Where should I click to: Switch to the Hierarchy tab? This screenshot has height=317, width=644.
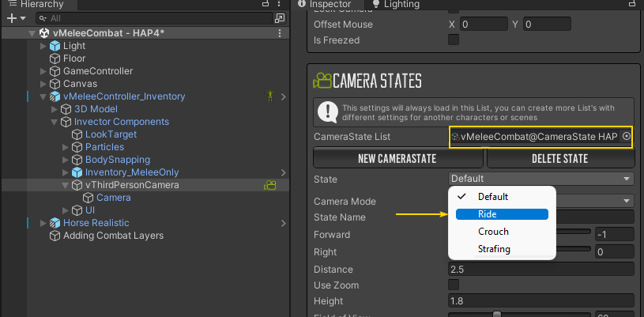(x=36, y=4)
